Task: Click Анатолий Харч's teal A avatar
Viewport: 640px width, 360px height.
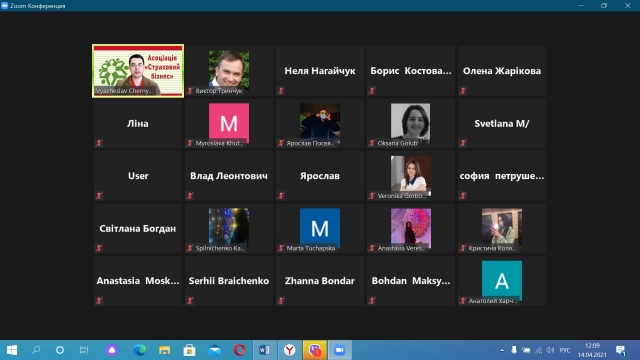Action: tap(502, 280)
